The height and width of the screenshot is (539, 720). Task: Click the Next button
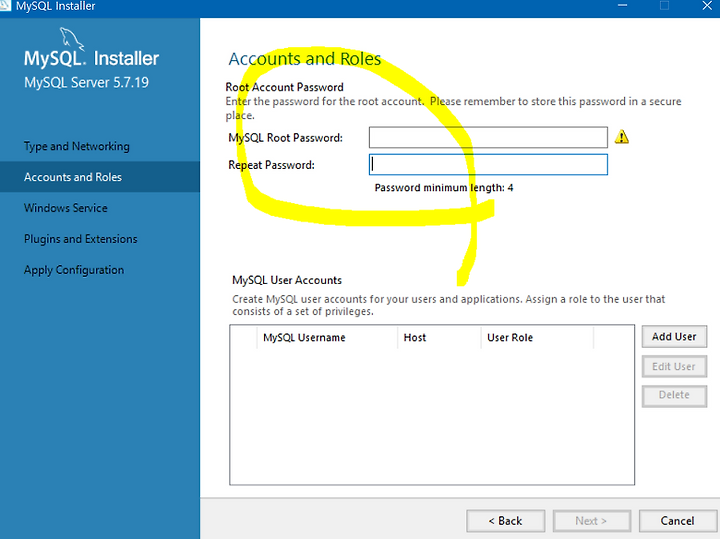pyautogui.click(x=591, y=521)
